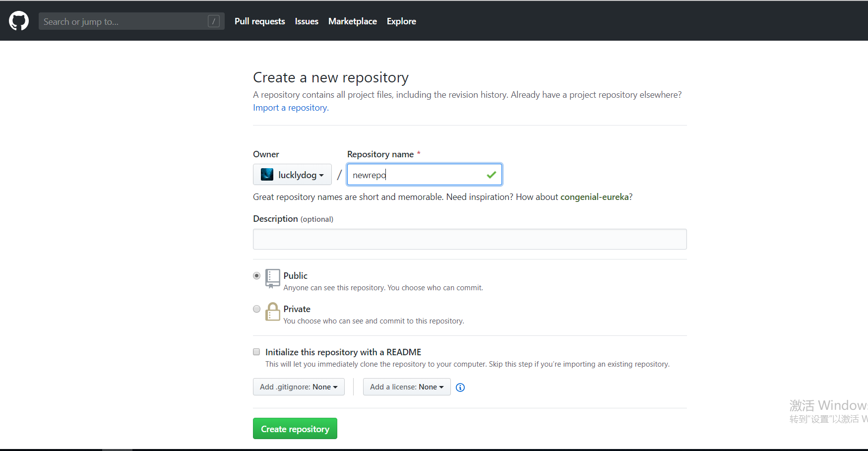Image resolution: width=868 pixels, height=451 pixels.
Task: Click the Private repository lock icon
Action: pyautogui.click(x=272, y=312)
